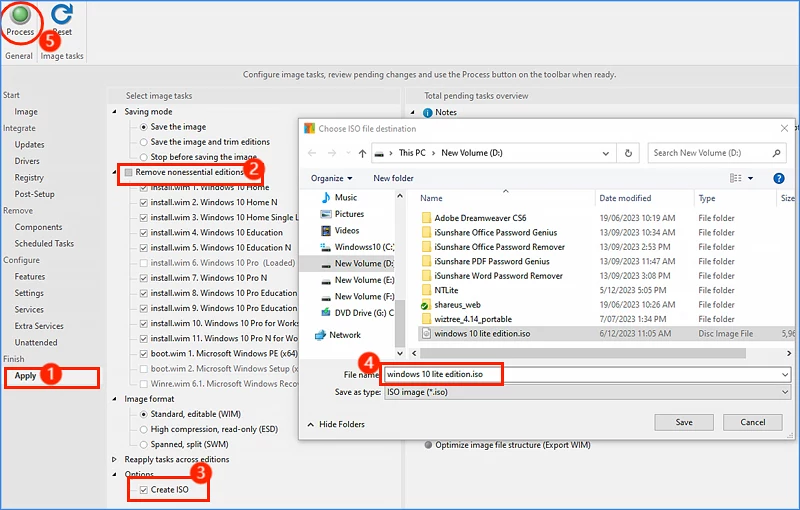The width and height of the screenshot is (800, 510).
Task: Click the Back arrow in the dialog
Action: 312,153
